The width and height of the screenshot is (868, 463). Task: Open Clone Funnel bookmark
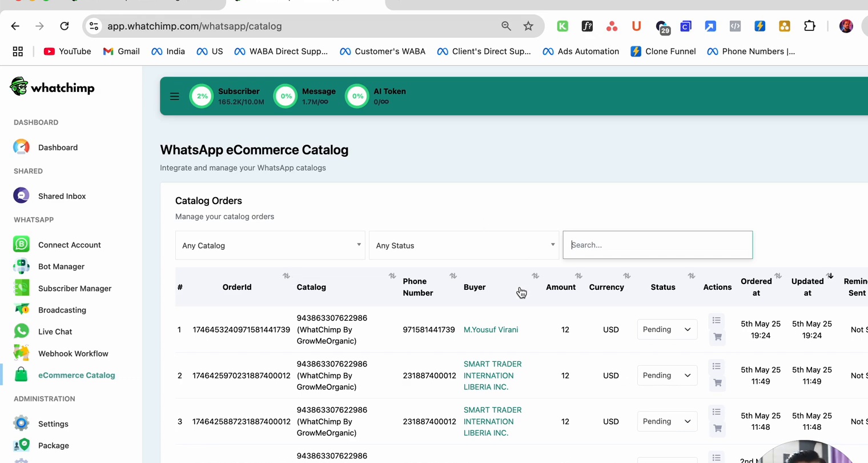pos(663,51)
